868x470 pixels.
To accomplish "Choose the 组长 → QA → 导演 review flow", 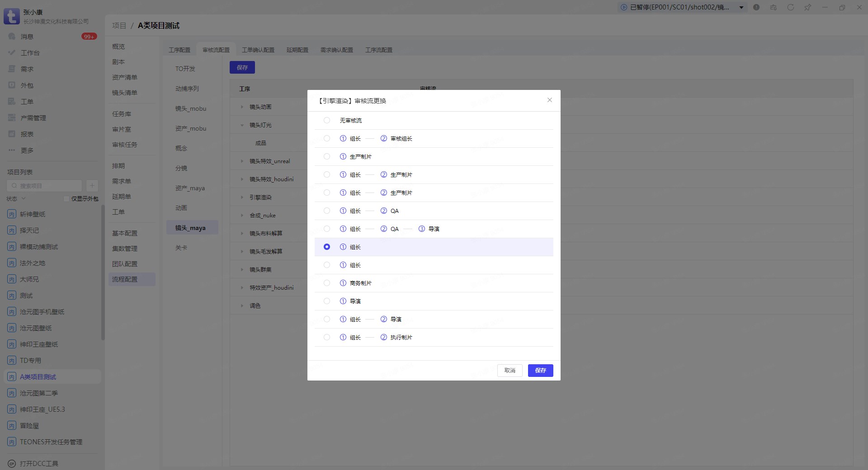I will [327, 229].
